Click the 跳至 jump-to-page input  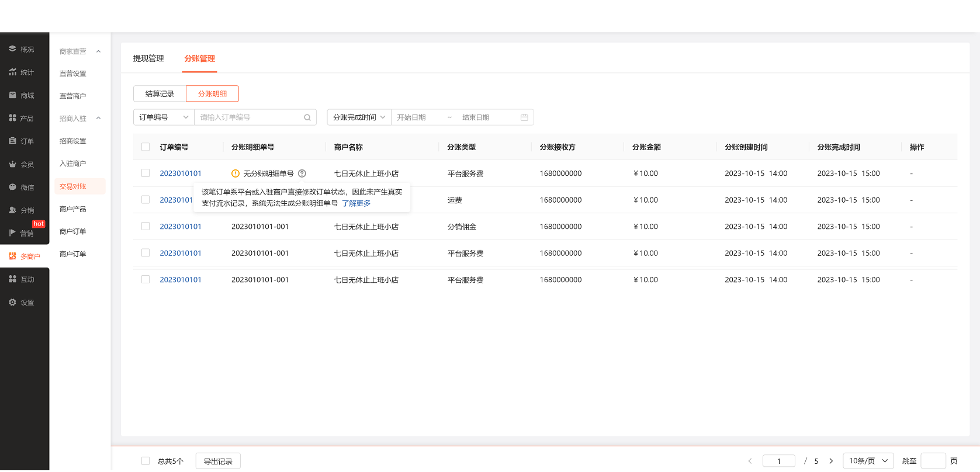[x=933, y=461]
